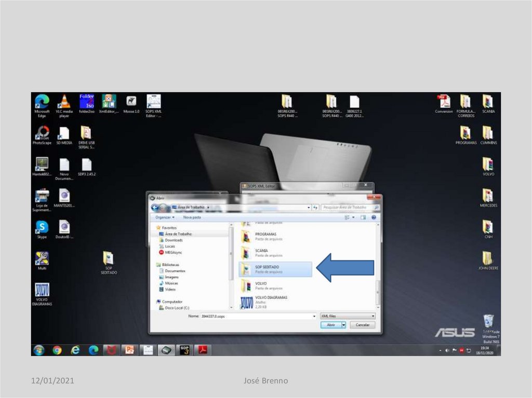
Task: Click the Windows Start button
Action: pyautogui.click(x=39, y=350)
